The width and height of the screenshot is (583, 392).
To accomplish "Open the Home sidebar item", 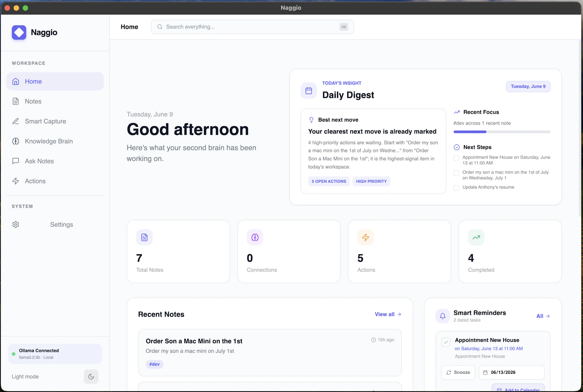I will 55,82.
